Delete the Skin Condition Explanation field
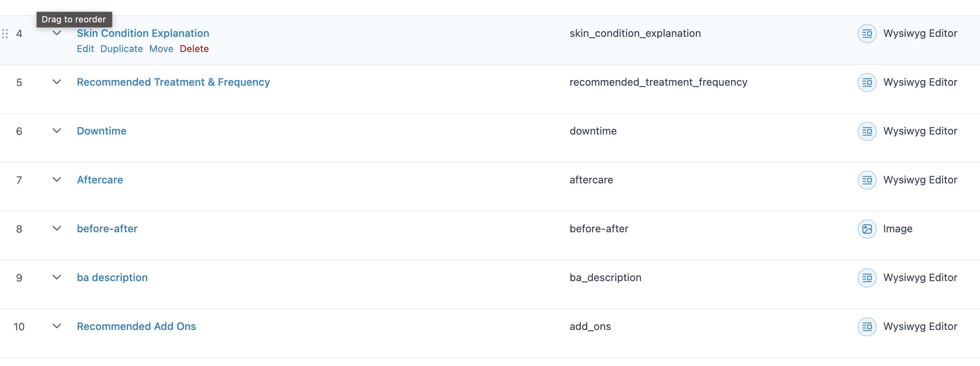The width and height of the screenshot is (980, 366). coord(194,49)
